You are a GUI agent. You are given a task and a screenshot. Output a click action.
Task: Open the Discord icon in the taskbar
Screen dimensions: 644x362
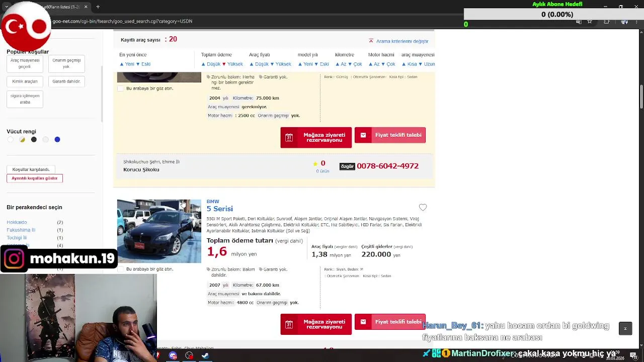(173, 355)
